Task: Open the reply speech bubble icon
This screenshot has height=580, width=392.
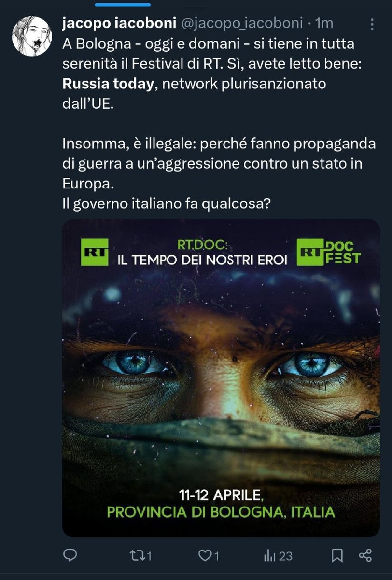Action: pyautogui.click(x=70, y=556)
